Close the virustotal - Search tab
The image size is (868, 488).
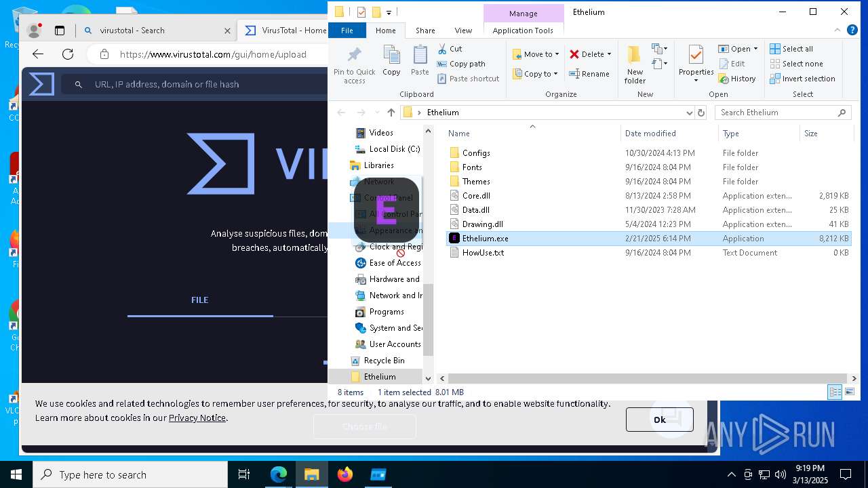tap(228, 30)
